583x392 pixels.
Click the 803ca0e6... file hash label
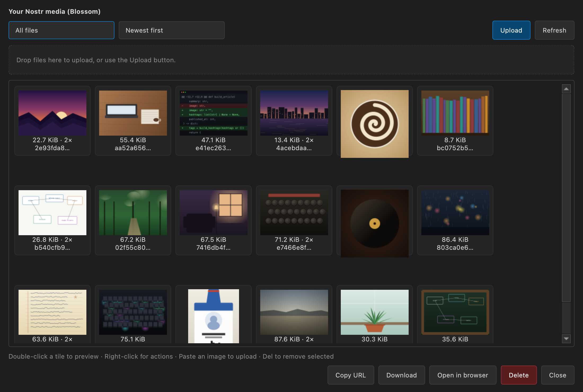coord(455,248)
